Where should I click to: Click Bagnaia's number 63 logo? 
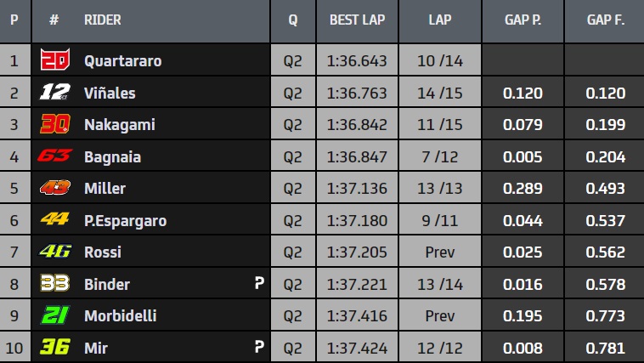point(54,156)
